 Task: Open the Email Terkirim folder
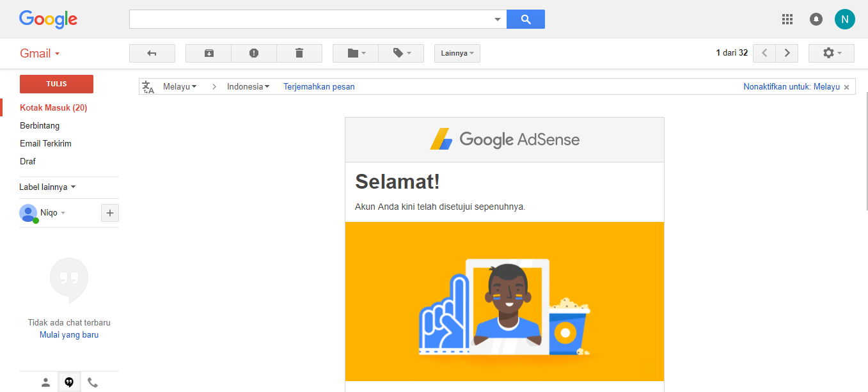point(45,143)
